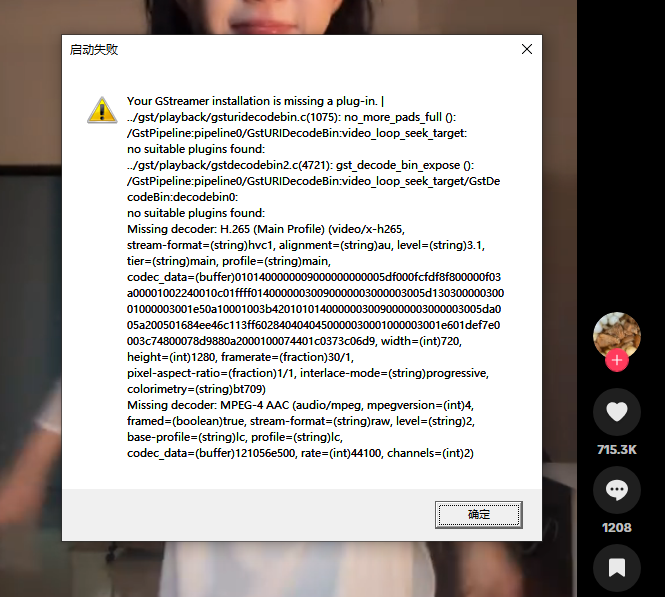Image resolution: width=665 pixels, height=597 pixels.
Task: Click the video area left of dialog
Action: (31, 297)
